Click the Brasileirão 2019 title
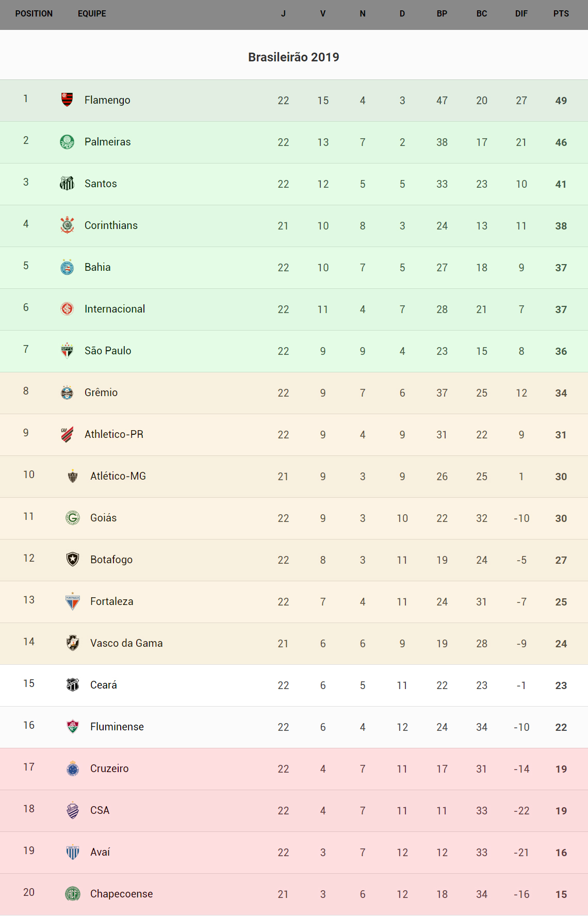Screen dimensions: 588x916 click(x=293, y=57)
